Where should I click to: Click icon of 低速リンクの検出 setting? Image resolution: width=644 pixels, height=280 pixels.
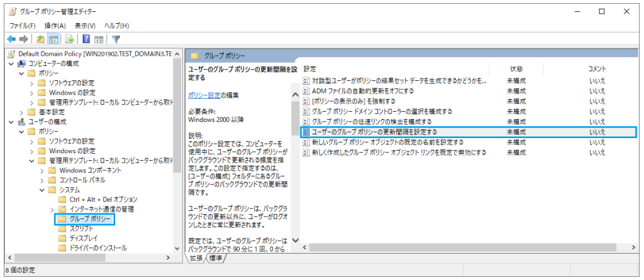[306, 122]
